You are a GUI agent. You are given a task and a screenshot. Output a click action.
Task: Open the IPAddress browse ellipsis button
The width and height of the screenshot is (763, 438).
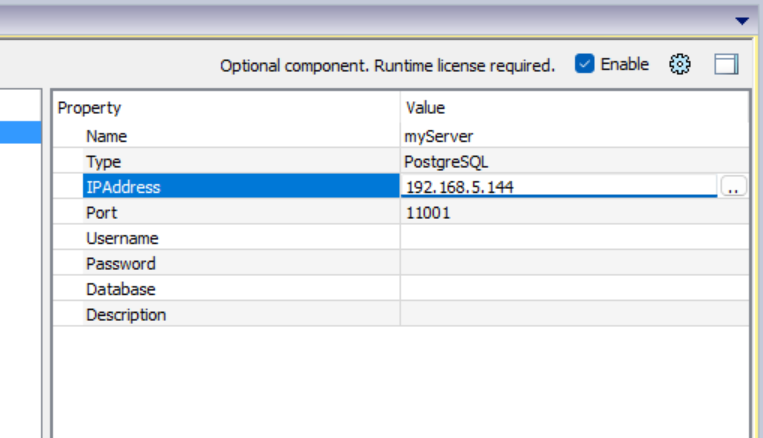pos(733,186)
